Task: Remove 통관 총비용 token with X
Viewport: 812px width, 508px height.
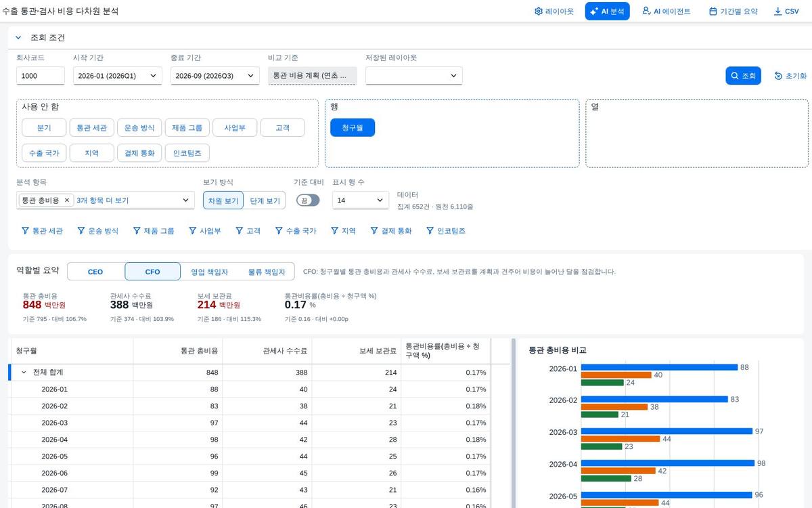Action: pos(66,200)
